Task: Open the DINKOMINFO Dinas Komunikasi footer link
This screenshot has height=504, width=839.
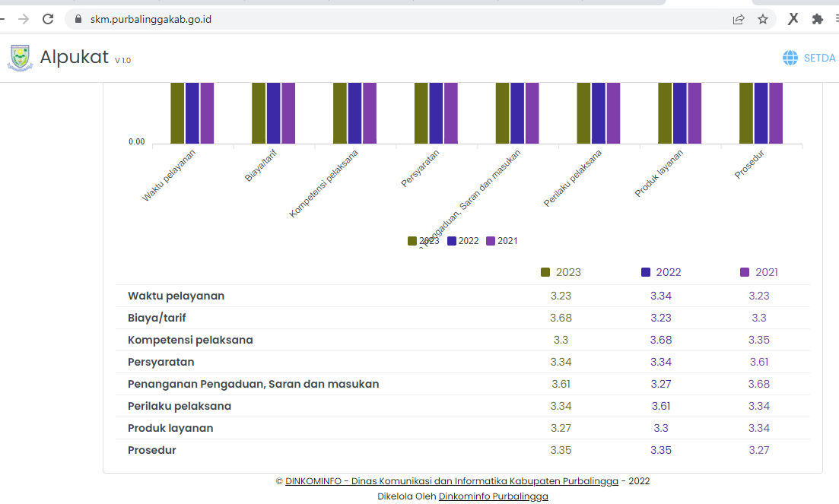Action: tap(452, 481)
